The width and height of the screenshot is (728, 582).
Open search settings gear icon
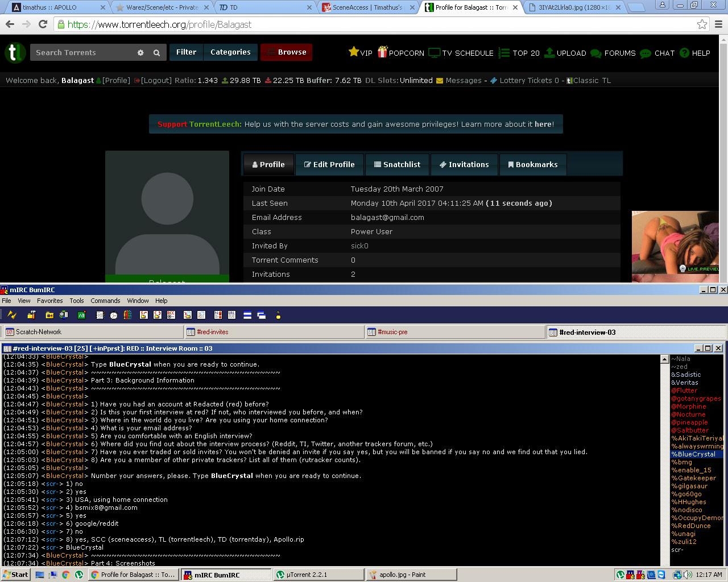point(140,52)
